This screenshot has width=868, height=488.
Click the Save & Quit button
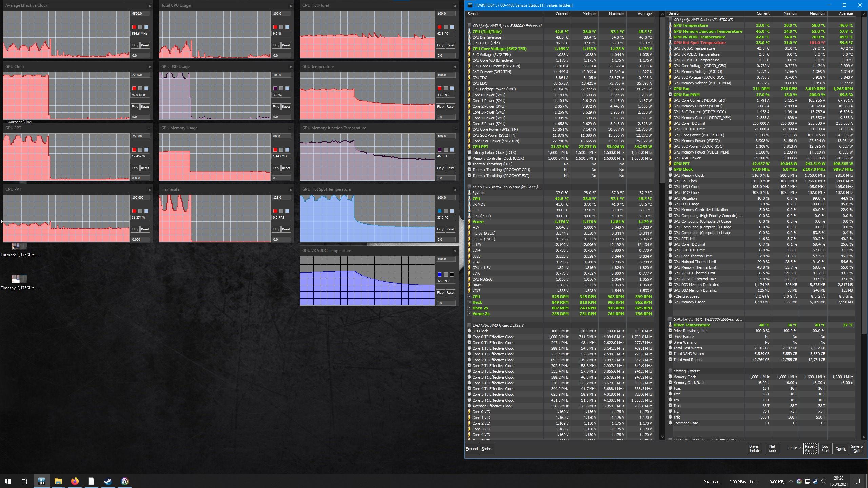click(x=857, y=449)
